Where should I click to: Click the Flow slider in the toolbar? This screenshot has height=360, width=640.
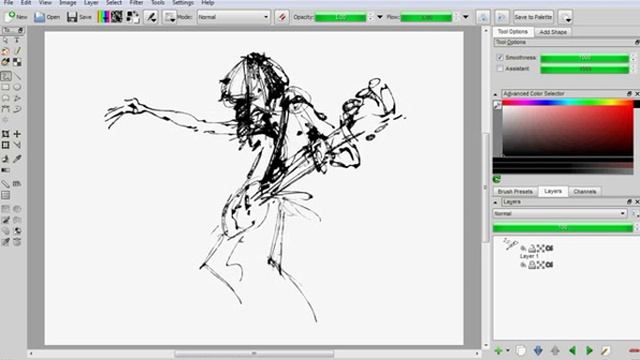[x=426, y=17]
